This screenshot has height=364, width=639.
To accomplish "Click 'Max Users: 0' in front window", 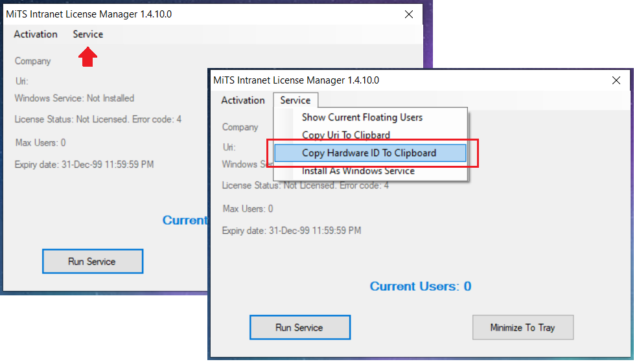I will coord(248,209).
